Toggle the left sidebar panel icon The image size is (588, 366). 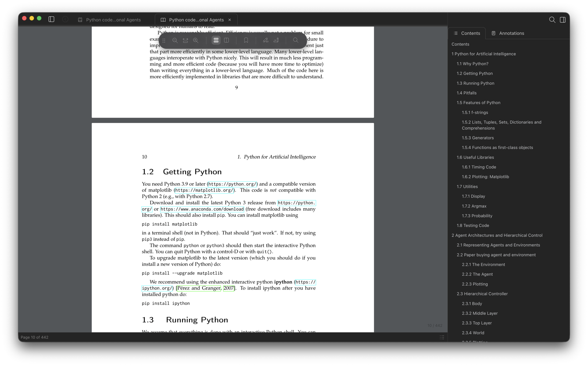click(51, 19)
